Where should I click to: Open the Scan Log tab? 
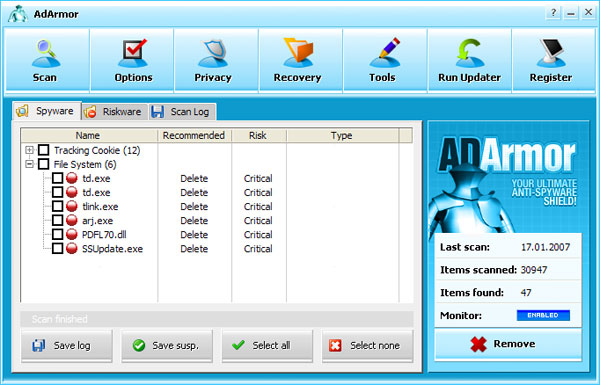coord(183,112)
